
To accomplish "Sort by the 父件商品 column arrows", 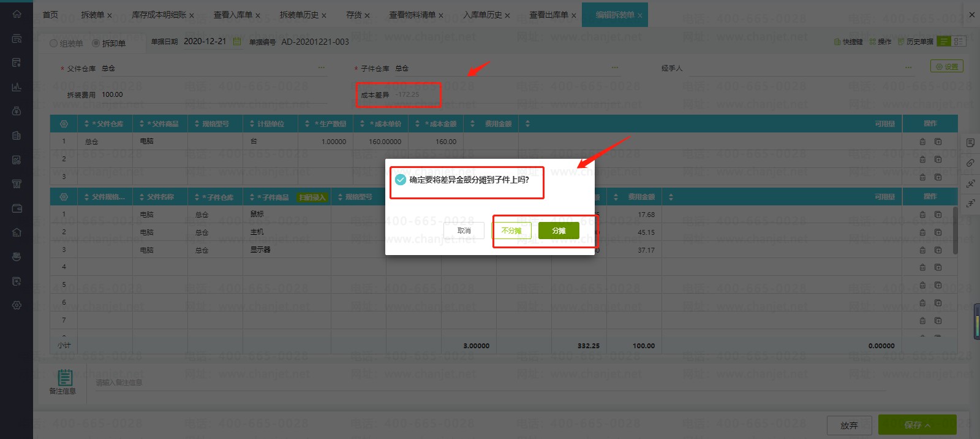I will (x=142, y=124).
